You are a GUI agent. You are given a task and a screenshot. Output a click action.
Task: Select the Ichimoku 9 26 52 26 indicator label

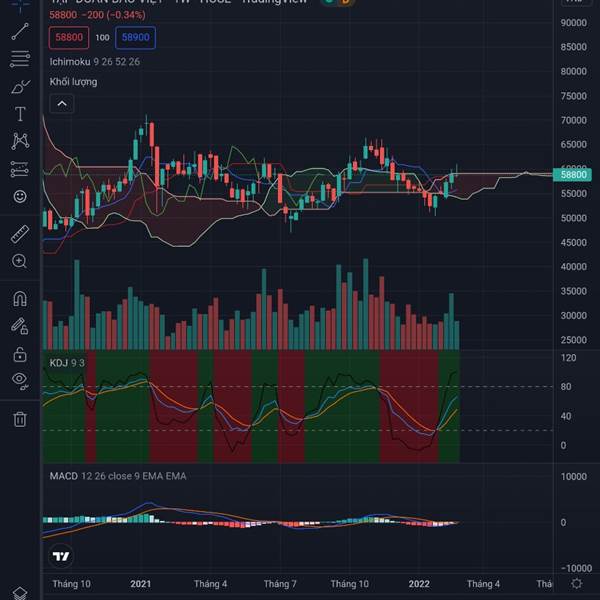tap(95, 62)
